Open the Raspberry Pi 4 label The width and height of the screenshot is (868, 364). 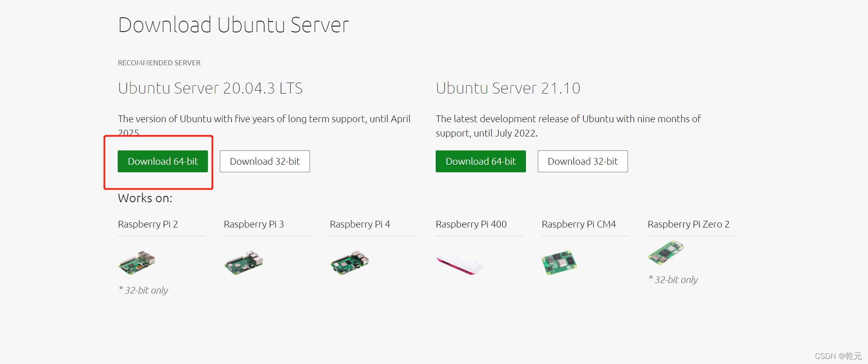tap(360, 224)
